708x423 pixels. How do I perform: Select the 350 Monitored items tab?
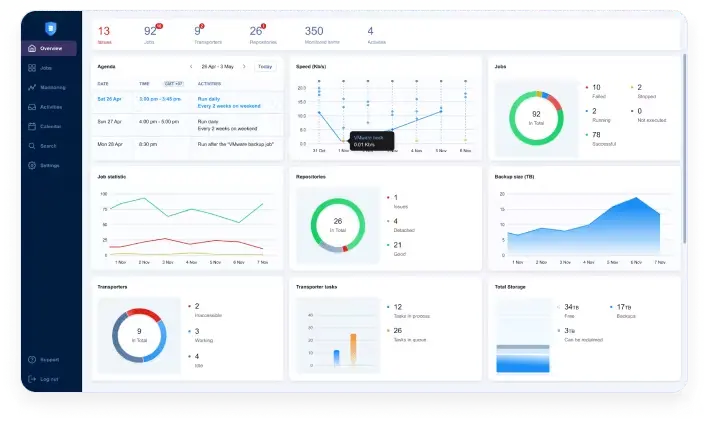point(321,35)
